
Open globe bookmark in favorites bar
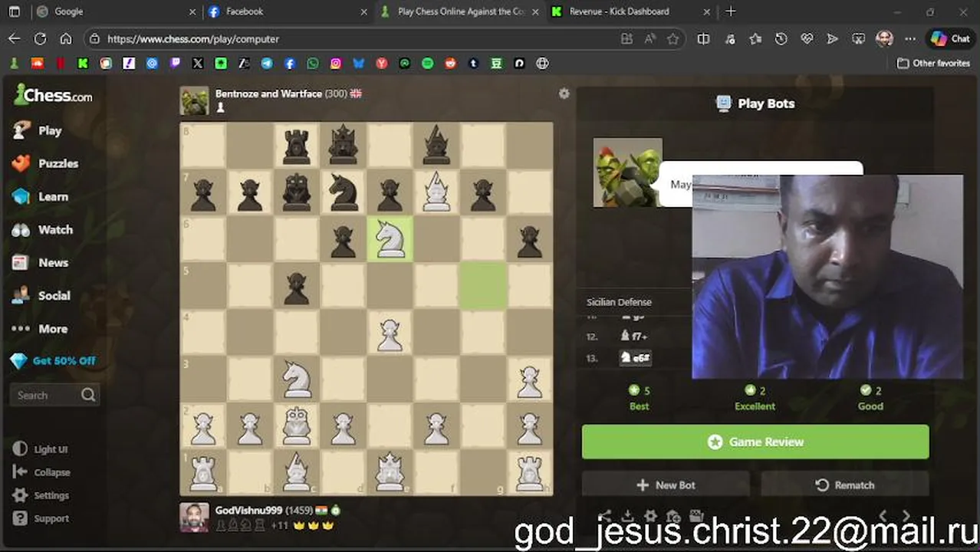coord(542,64)
